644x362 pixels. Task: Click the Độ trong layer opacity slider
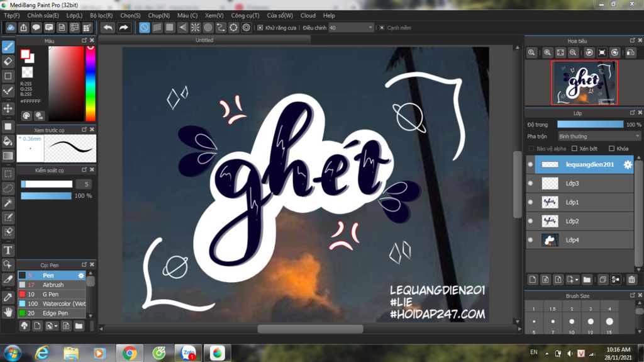click(590, 124)
